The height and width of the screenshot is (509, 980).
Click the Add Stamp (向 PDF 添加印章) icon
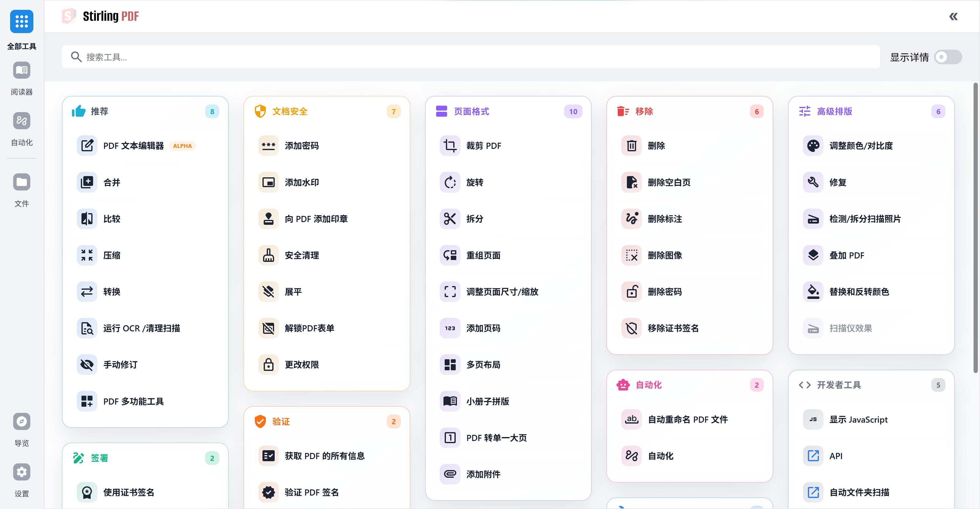268,219
